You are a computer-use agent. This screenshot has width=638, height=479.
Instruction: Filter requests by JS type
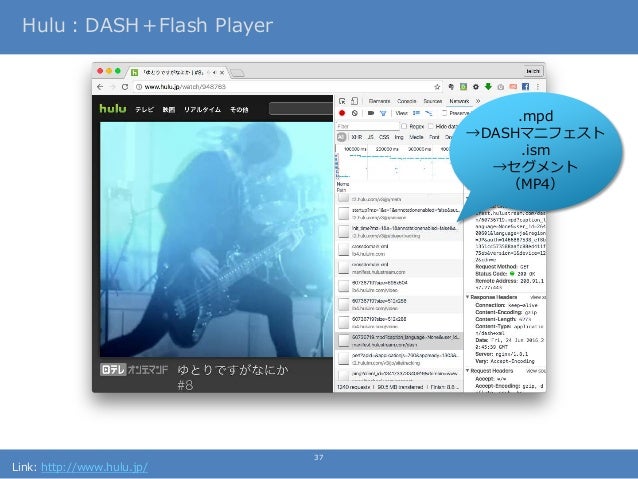click(x=370, y=137)
